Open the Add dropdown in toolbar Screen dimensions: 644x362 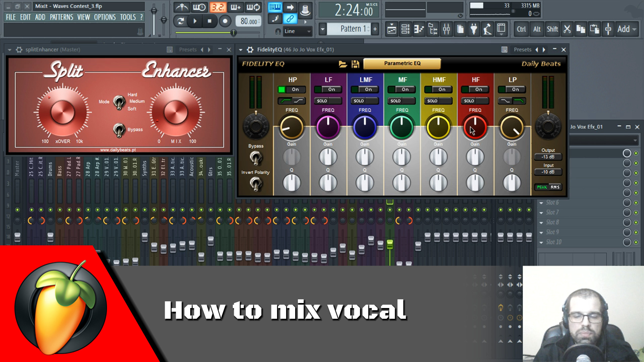(x=627, y=29)
